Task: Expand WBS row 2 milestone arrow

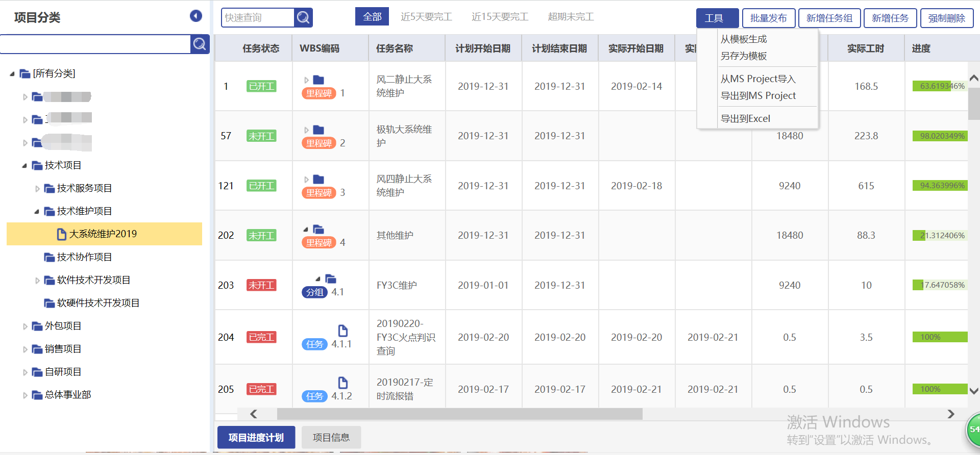Action: 306,130
